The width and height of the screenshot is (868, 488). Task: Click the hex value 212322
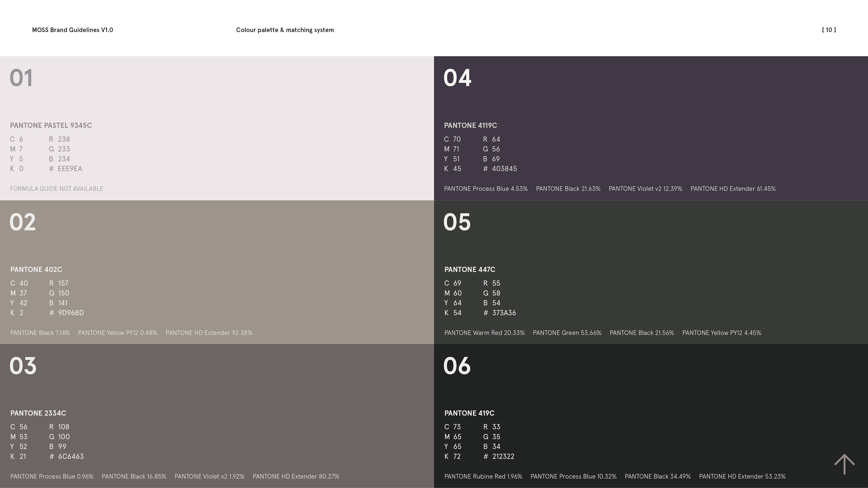[503, 457]
